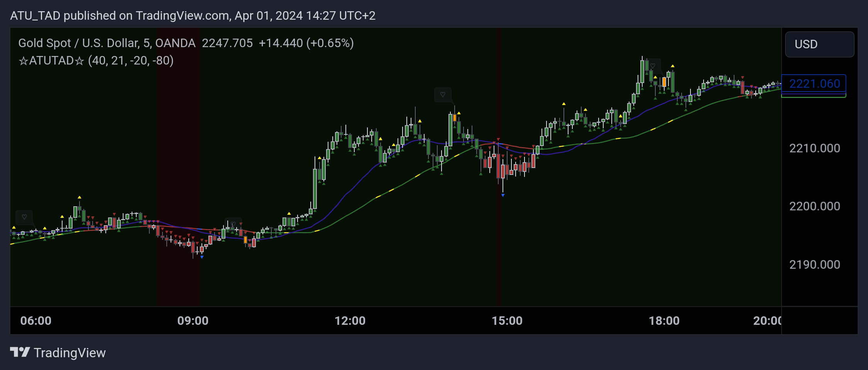Click the 2210.000 price axis label
Viewport: 868px width, 370px height.
click(x=814, y=148)
